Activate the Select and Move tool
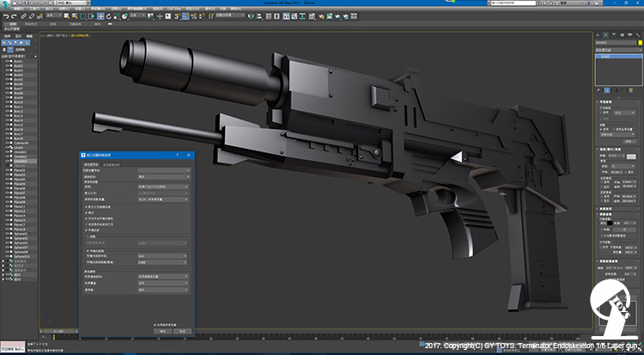 (x=100, y=16)
